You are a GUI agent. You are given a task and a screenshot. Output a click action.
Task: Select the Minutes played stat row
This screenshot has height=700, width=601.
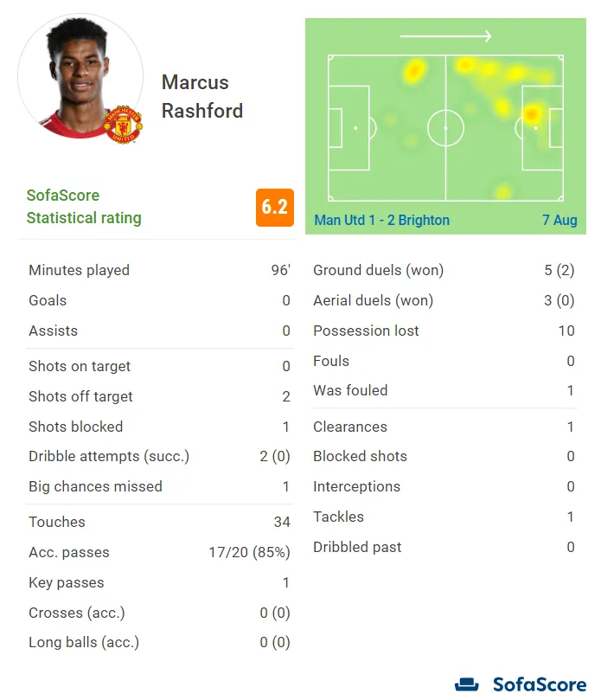pyautogui.click(x=159, y=270)
